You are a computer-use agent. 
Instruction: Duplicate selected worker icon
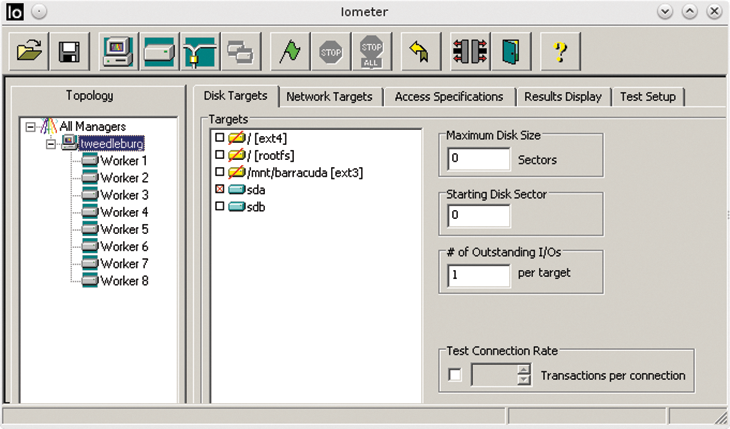click(x=241, y=51)
